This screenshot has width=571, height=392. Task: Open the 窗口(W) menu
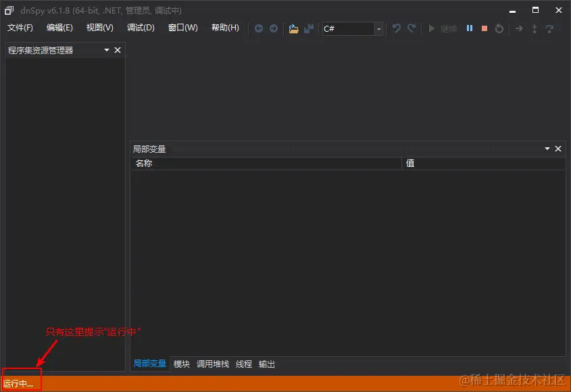coord(183,28)
